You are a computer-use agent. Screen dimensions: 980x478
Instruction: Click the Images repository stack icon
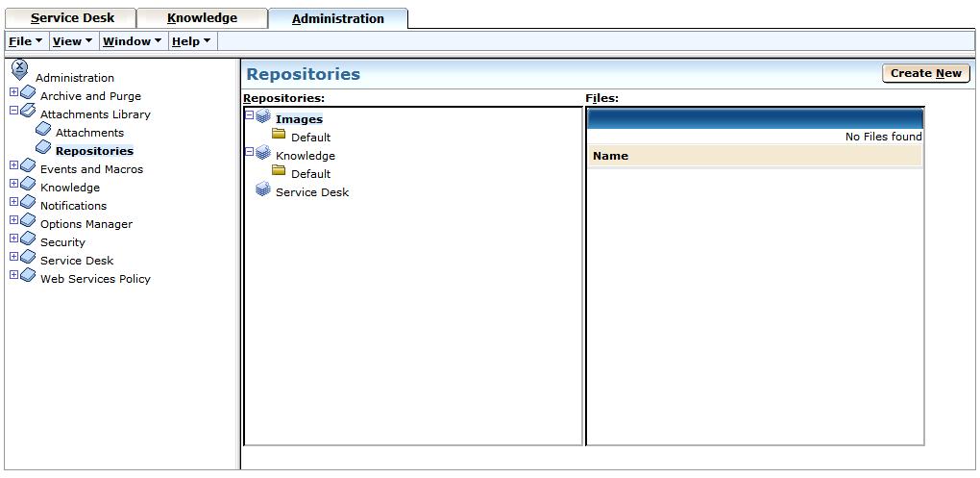[x=262, y=117]
